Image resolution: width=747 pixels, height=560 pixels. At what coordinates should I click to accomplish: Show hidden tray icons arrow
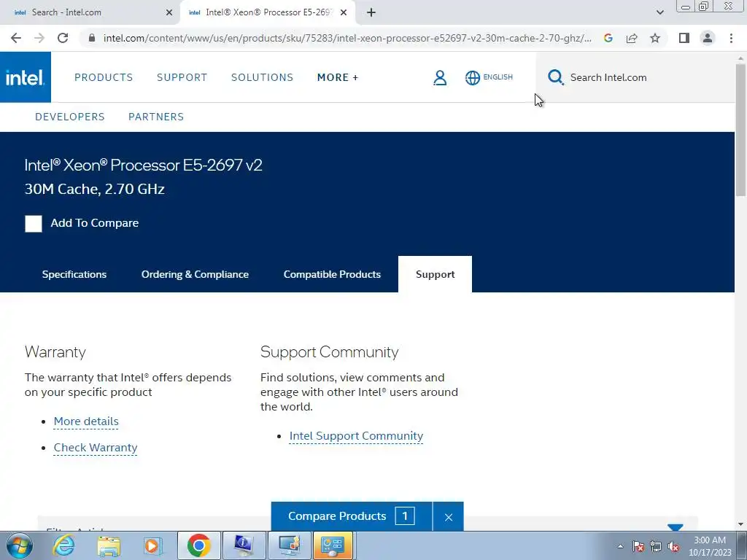(x=620, y=546)
